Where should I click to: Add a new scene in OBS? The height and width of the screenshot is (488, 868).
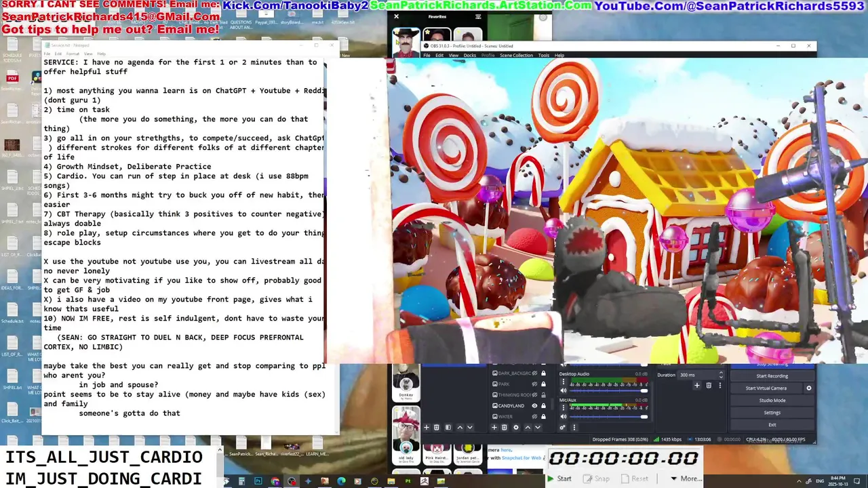(427, 427)
